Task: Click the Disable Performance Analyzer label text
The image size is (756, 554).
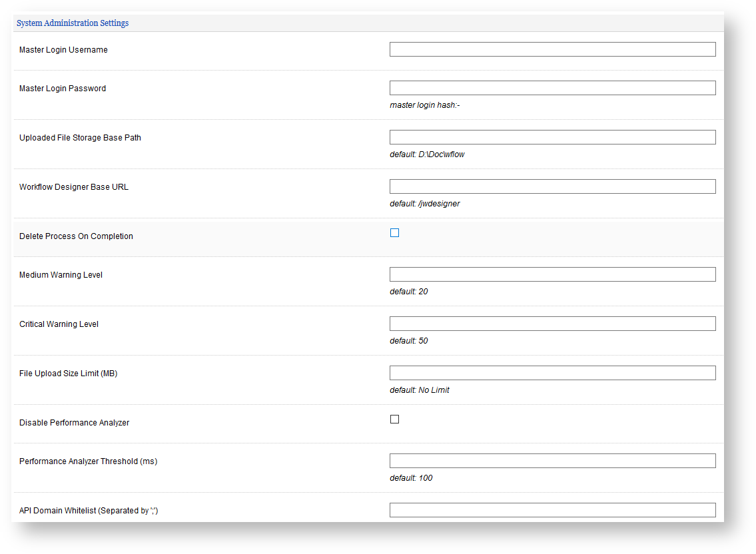Action: pyautogui.click(x=74, y=423)
